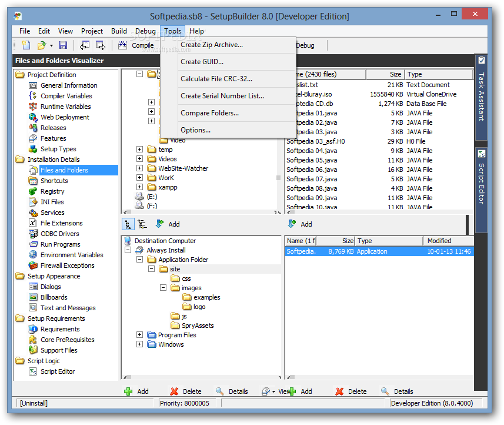Expand the Windows folder node
This screenshot has width=504, height=425.
click(139, 344)
